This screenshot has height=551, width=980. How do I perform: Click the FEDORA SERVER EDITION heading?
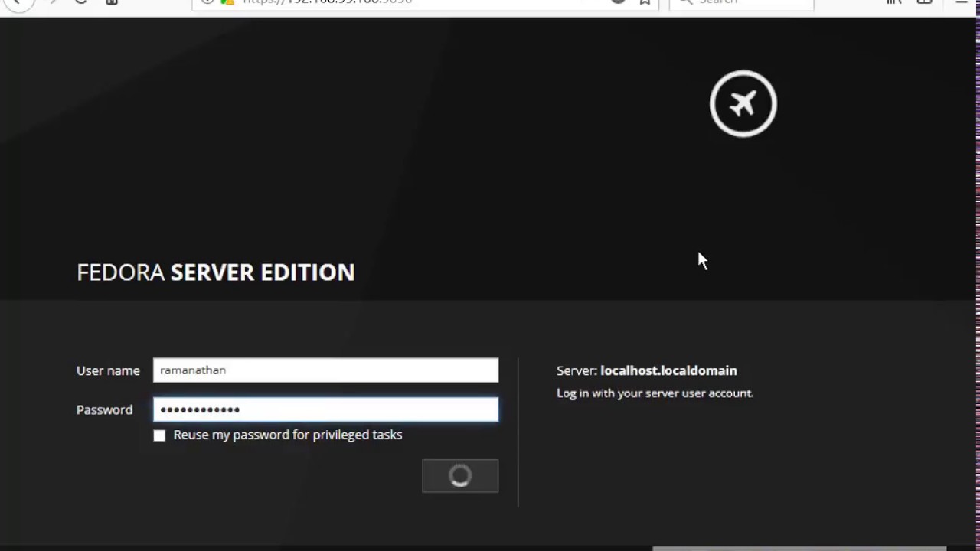(x=216, y=272)
